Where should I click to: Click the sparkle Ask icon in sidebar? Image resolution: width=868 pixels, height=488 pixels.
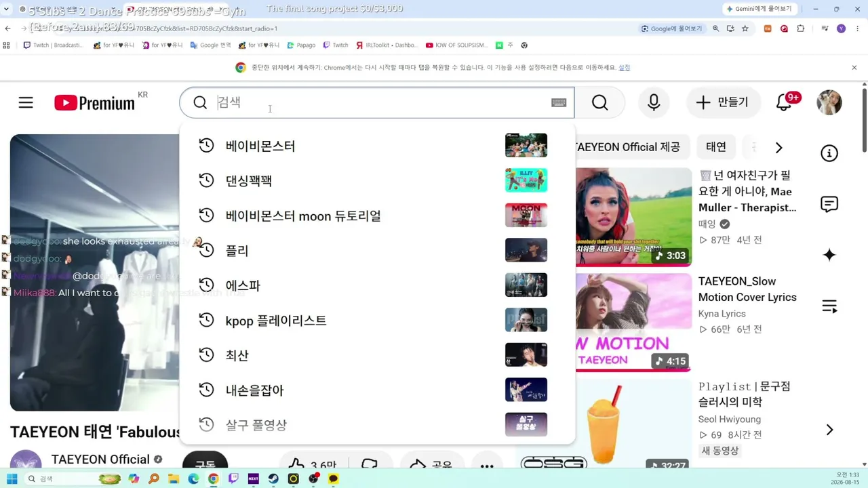(x=829, y=255)
